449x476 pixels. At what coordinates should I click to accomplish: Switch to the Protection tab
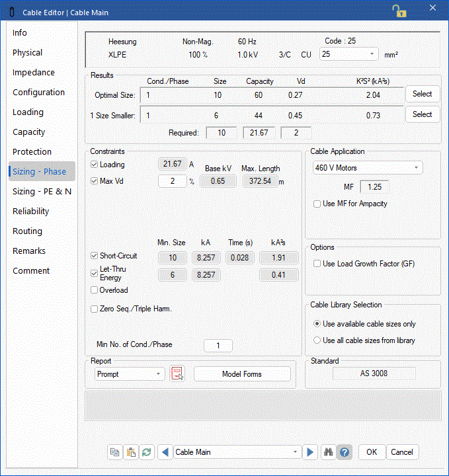(32, 152)
